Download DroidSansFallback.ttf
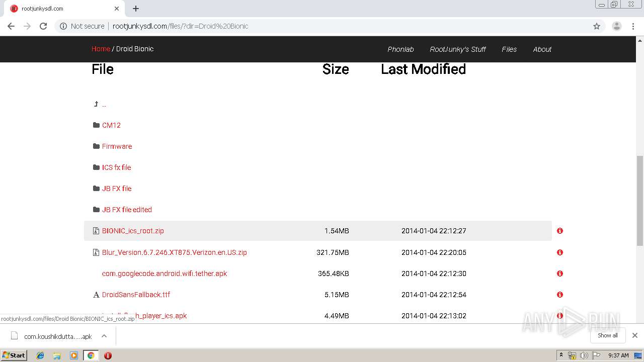644x362 pixels. tap(136, 295)
